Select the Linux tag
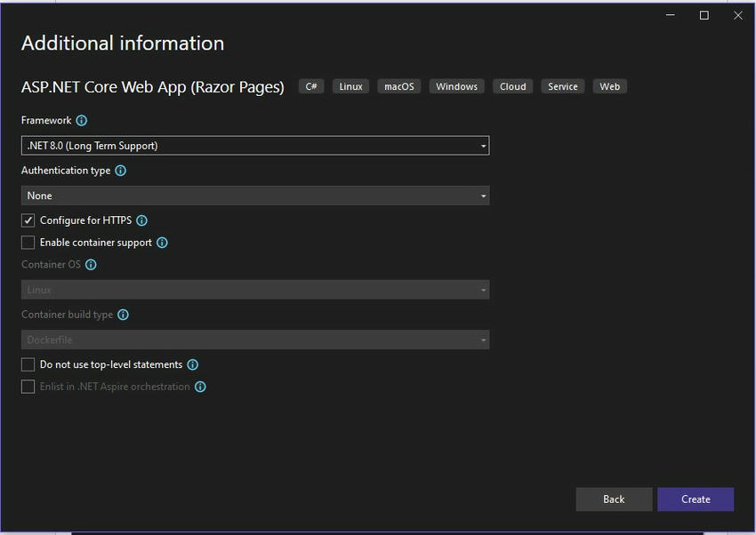Viewport: 756px width, 535px height. (x=350, y=86)
